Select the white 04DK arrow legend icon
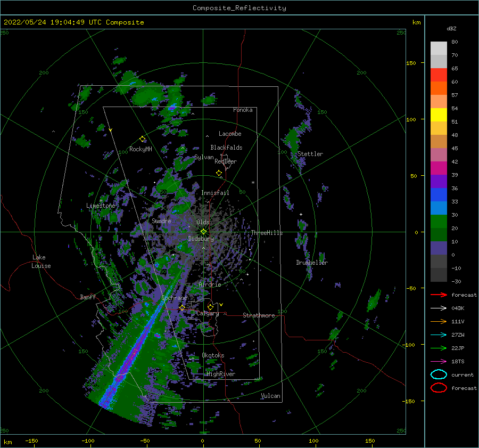 [439, 308]
